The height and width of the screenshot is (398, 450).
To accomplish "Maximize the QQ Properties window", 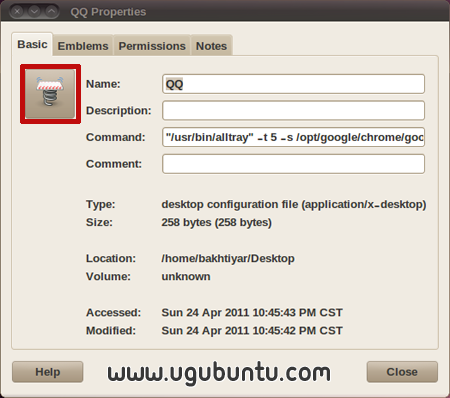I will [51, 12].
